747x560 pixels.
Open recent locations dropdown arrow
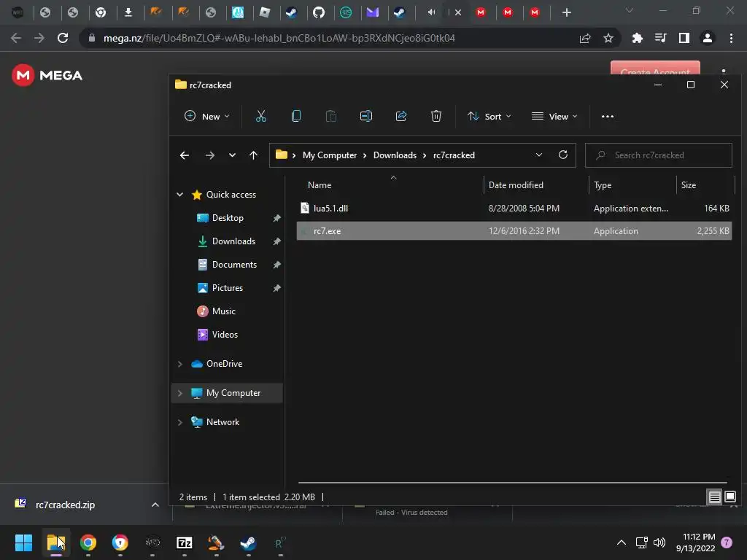click(x=232, y=155)
